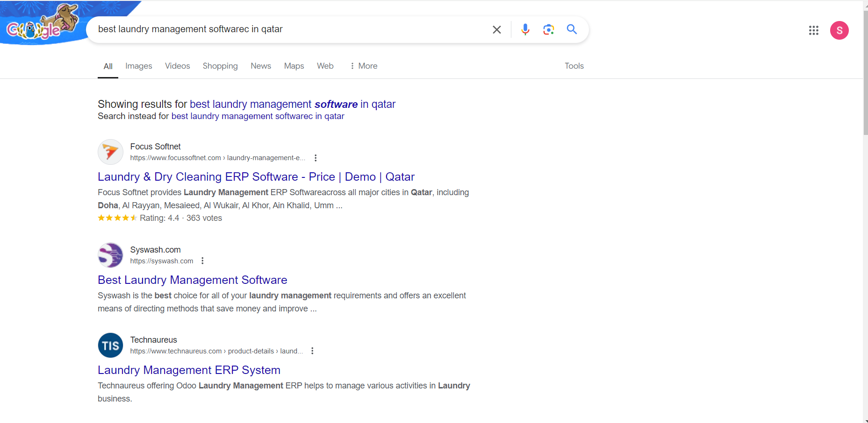Click the Technaureus TIS favicon
Viewport: 868px width, 423px height.
click(110, 345)
